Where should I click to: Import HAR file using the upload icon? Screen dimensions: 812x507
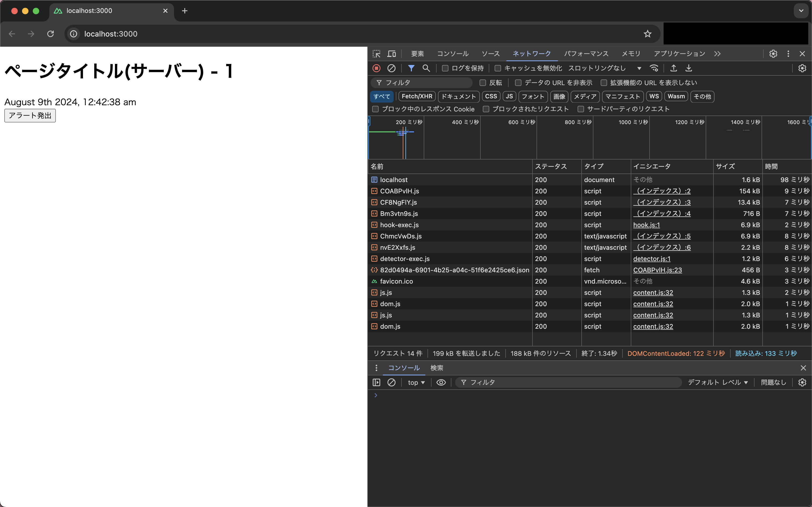pos(673,68)
